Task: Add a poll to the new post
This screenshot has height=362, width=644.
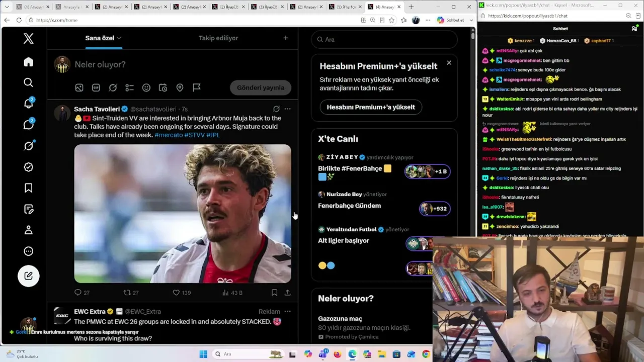Action: point(129,87)
